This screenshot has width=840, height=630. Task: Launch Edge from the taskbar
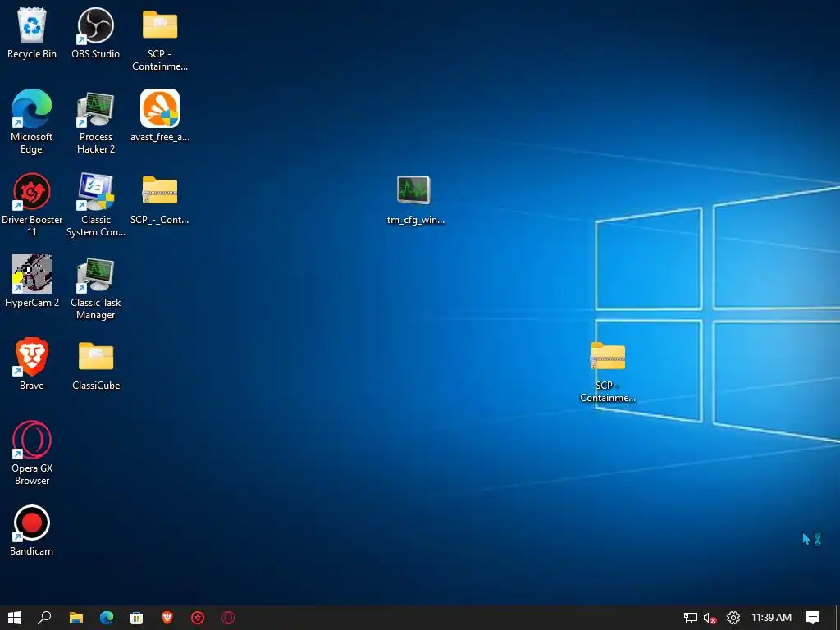(x=107, y=618)
